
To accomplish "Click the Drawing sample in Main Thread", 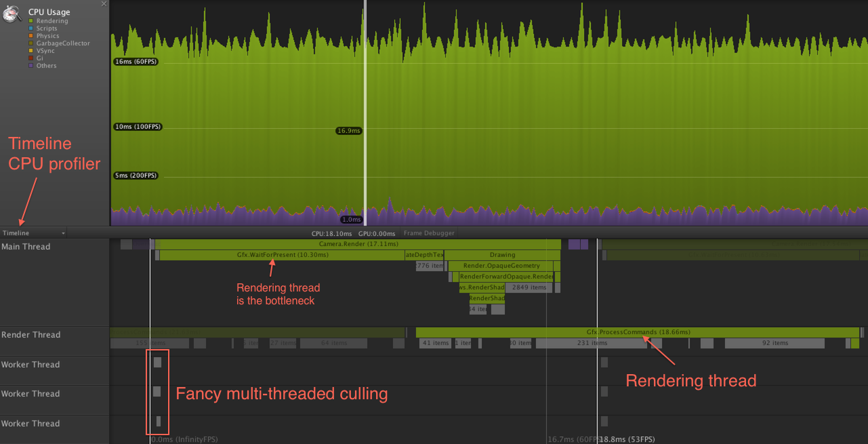I will 502,255.
